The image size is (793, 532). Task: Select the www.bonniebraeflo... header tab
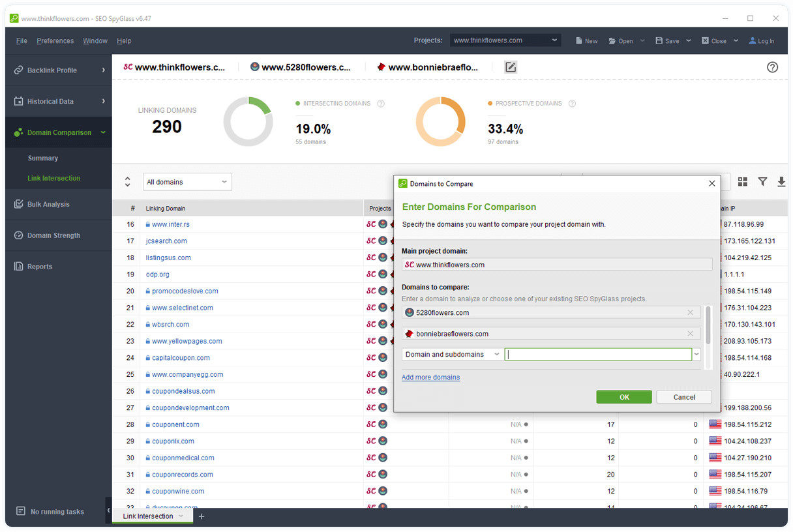[427, 67]
